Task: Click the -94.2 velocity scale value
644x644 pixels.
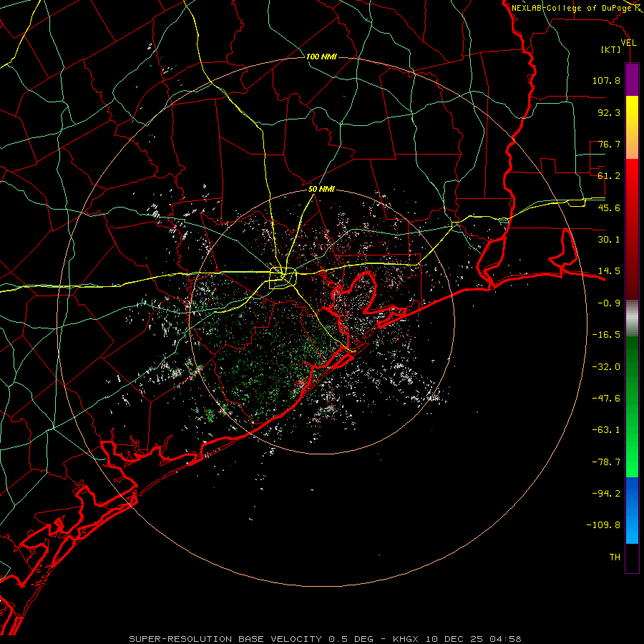Action: tap(606, 494)
